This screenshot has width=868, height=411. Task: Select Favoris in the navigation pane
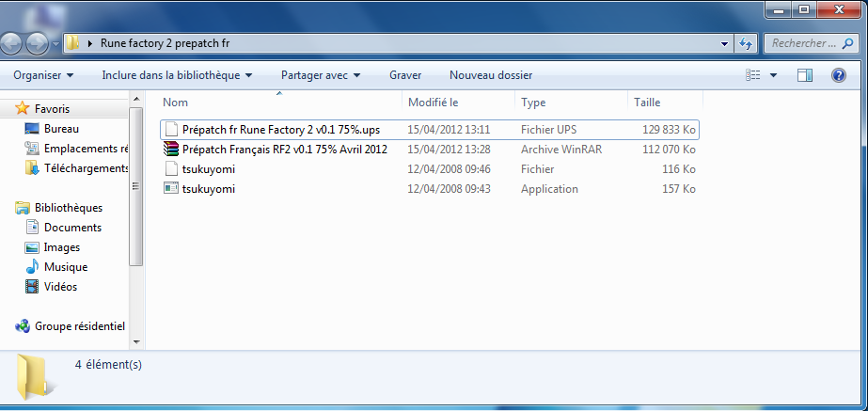click(x=52, y=109)
